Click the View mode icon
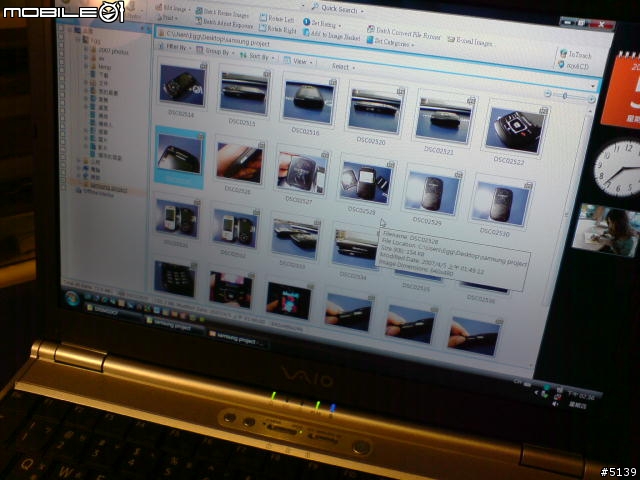This screenshot has width=640, height=480. [x=287, y=60]
